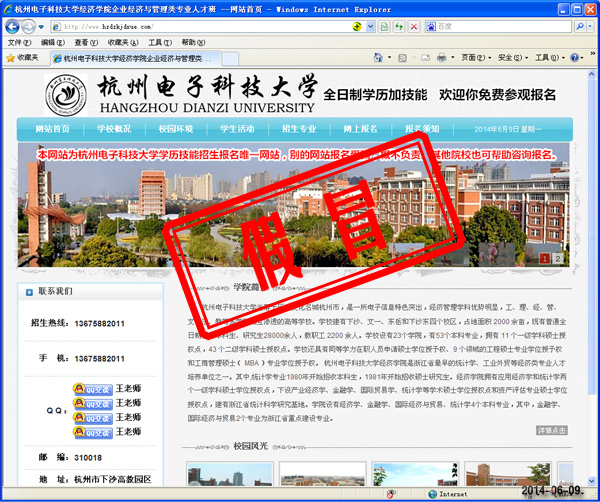Expand the command bar overflow chevron
This screenshot has width=600, height=502.
pos(593,54)
